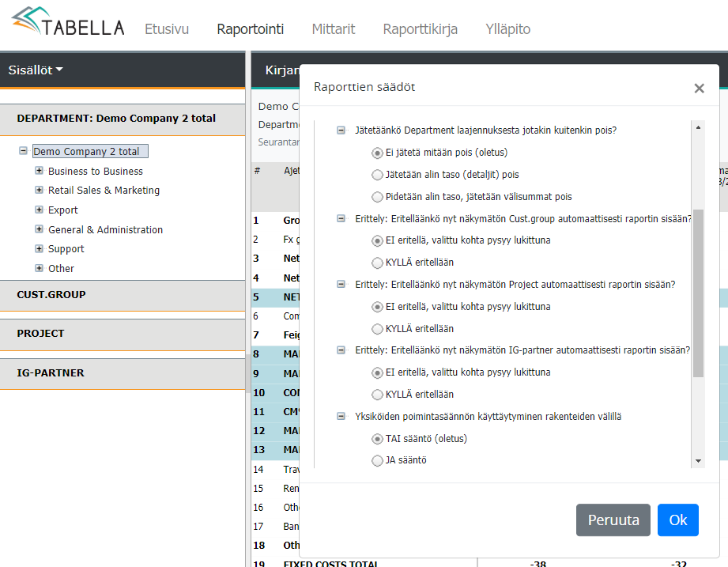728x567 pixels.
Task: Click plus icon beside Support
Action: point(39,248)
